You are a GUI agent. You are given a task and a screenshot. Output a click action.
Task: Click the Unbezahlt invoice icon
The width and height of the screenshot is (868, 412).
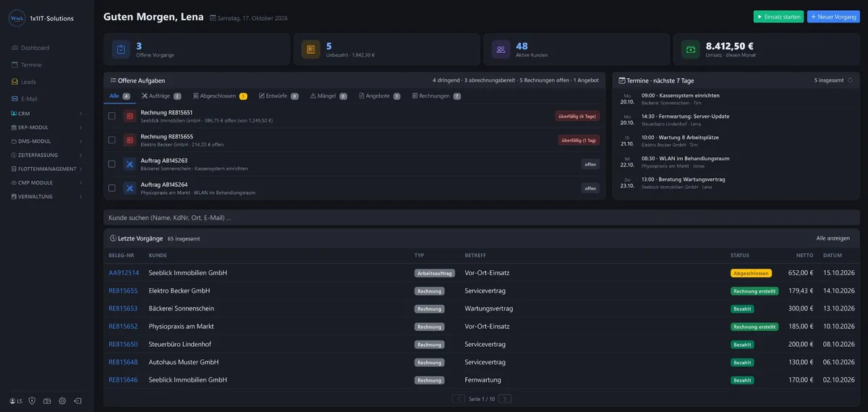311,49
